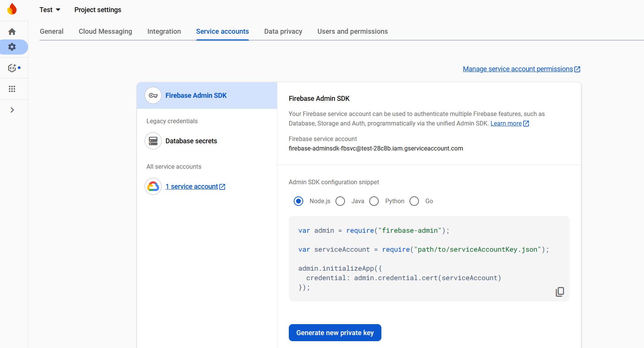
Task: Click the Database secrets storage icon
Action: tap(153, 141)
